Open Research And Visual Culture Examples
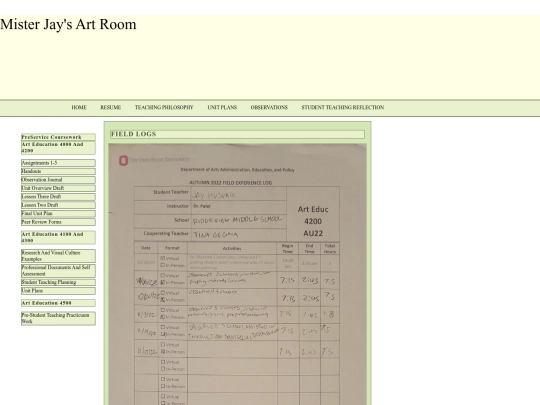The width and height of the screenshot is (540, 405). click(58, 256)
